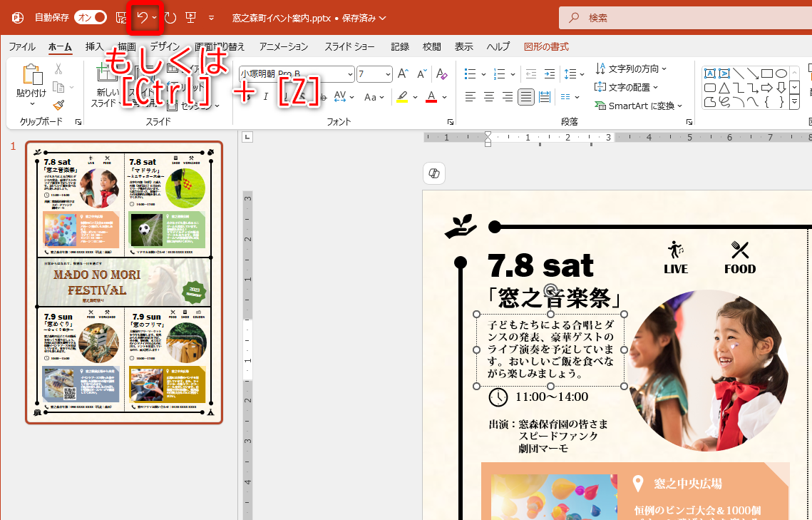Increase the font size with the A^ icon
Image resolution: width=812 pixels, height=520 pixels.
click(x=404, y=73)
